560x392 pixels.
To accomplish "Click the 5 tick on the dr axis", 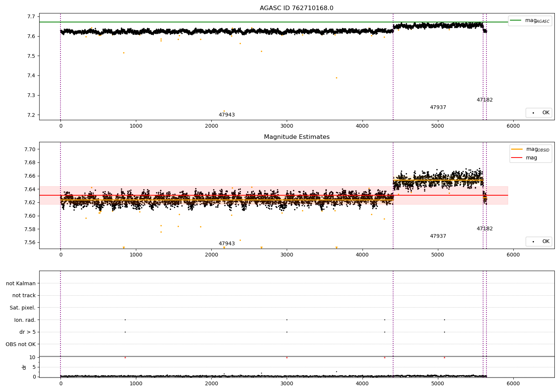I will [x=34, y=367].
